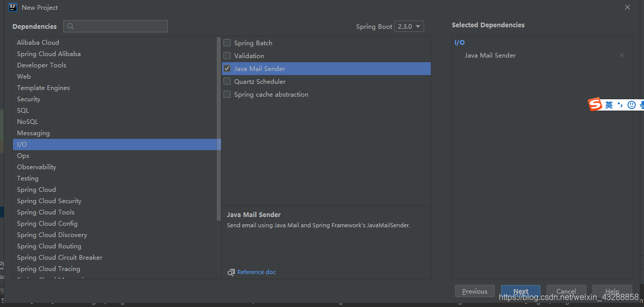Screen dimensions: 644x307
Task: Select the Spring Cloud category
Action: point(116,189)
